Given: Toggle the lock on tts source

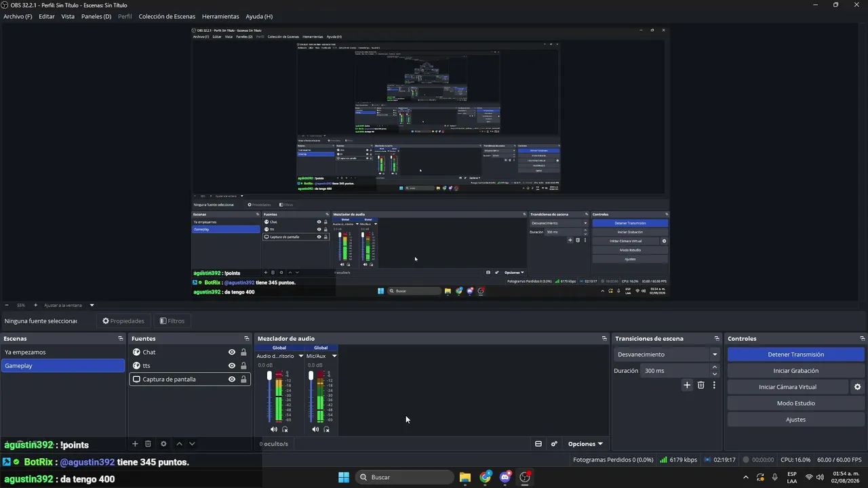Looking at the screenshot, I should pos(243,366).
